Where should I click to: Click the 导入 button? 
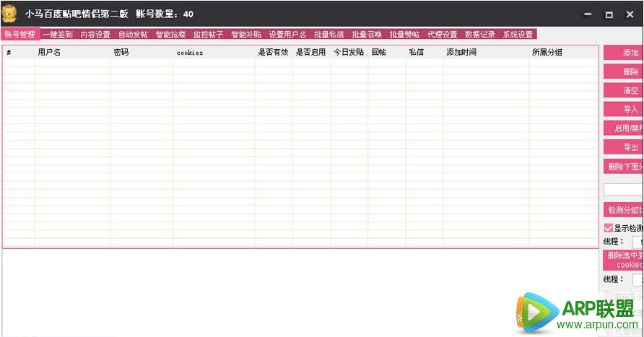click(x=624, y=109)
